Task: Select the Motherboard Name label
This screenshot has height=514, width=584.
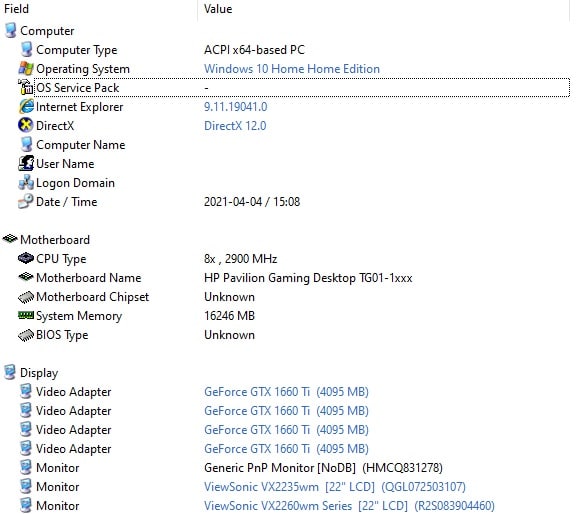Action: 89,278
